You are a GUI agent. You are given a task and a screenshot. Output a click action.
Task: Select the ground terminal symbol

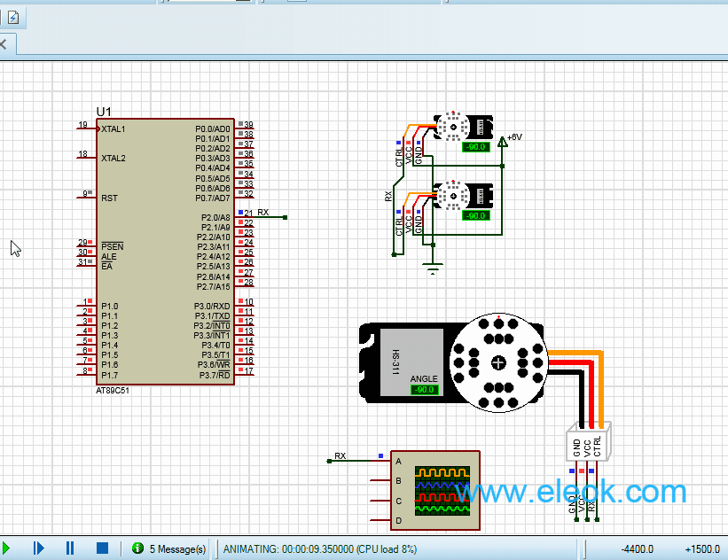[x=434, y=268]
